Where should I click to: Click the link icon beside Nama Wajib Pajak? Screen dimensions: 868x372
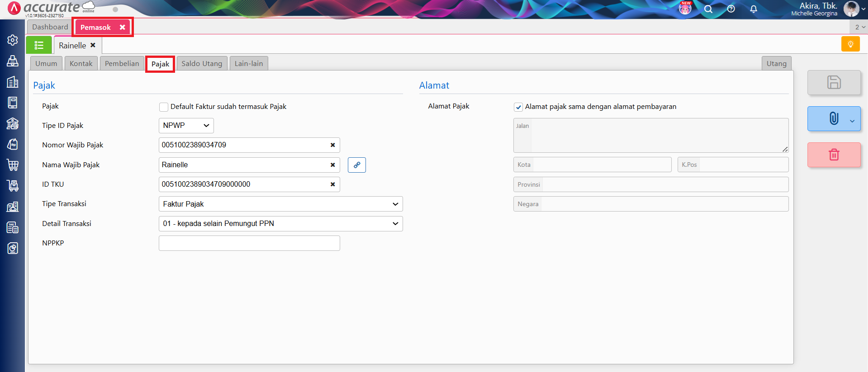click(356, 165)
